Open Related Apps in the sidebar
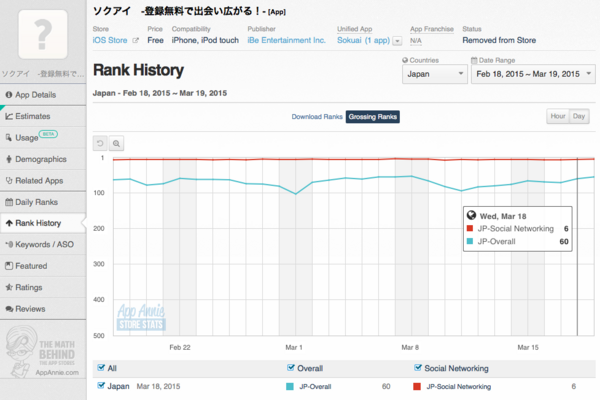The height and width of the screenshot is (400, 600). click(43, 180)
